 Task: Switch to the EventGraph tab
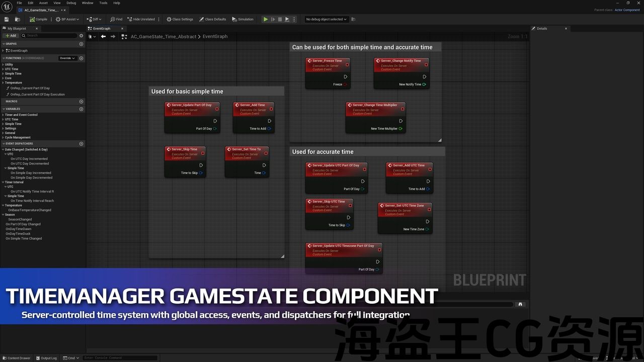coord(101,29)
